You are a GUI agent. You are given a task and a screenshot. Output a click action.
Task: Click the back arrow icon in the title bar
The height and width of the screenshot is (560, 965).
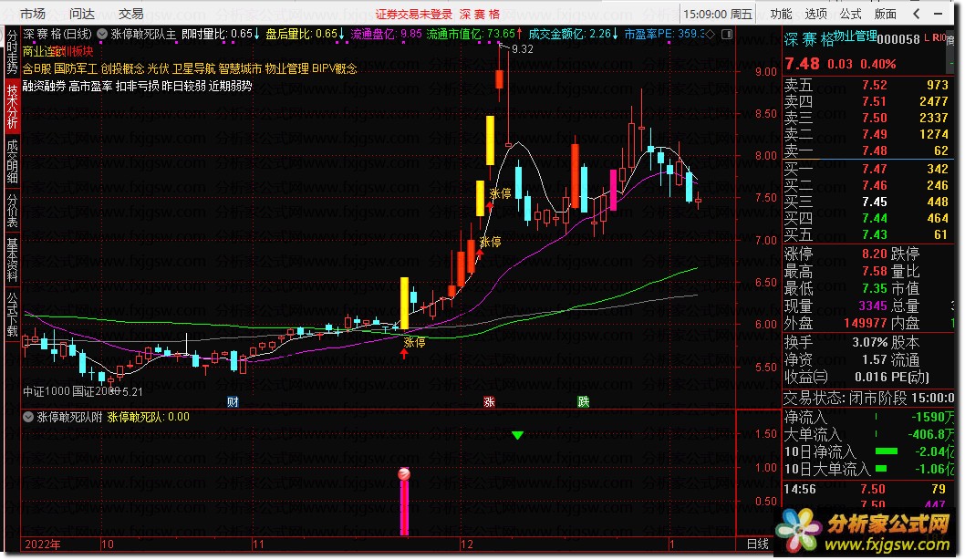[917, 14]
